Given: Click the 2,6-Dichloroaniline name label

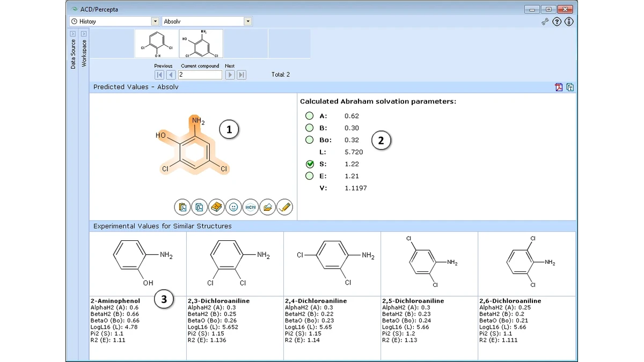Looking at the screenshot, I should tap(510, 301).
